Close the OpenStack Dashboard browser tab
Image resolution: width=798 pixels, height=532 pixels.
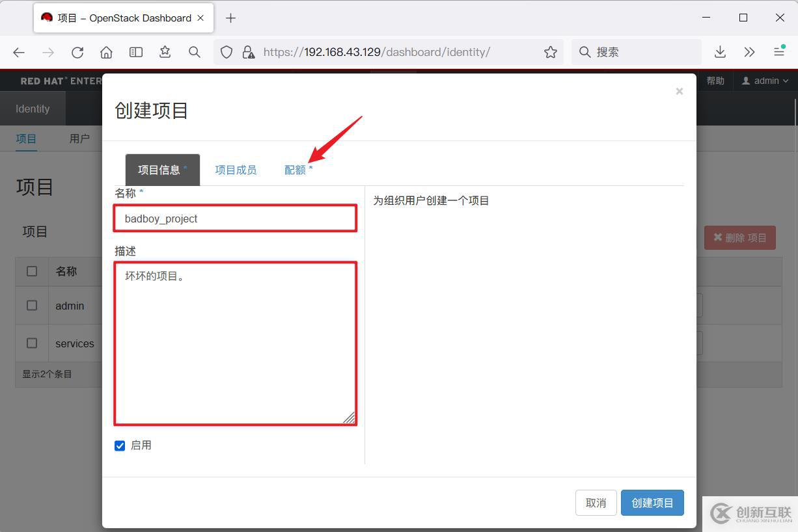click(202, 18)
